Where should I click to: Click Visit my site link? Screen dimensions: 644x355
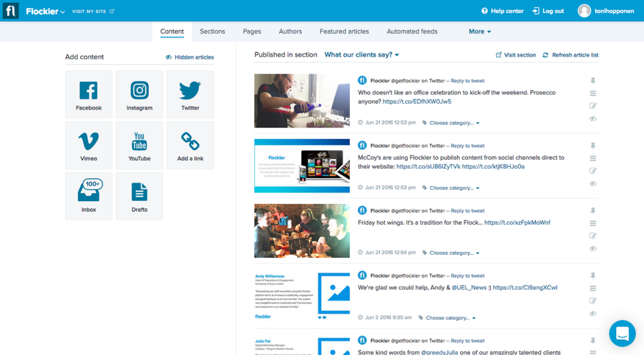tap(93, 11)
